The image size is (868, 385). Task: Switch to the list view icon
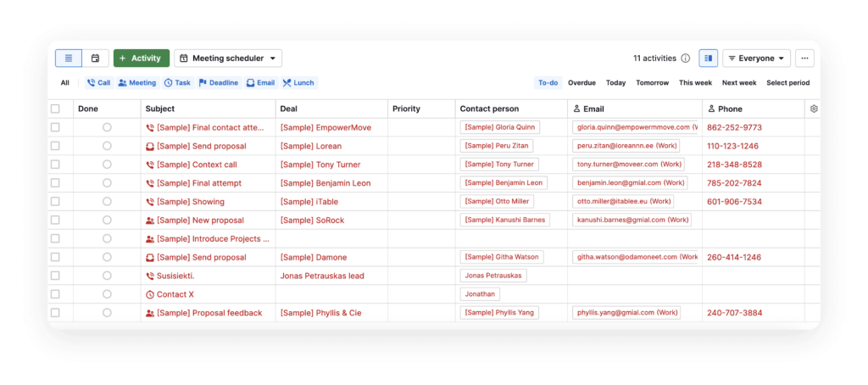(69, 59)
